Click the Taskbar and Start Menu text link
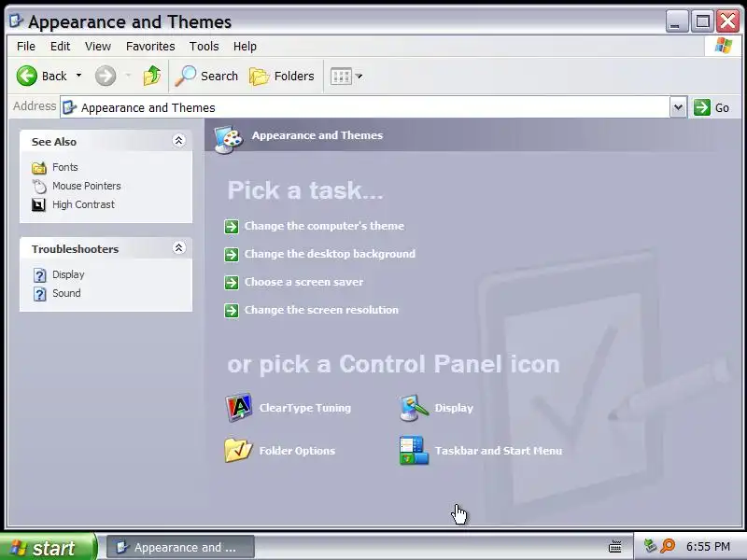This screenshot has width=747, height=560. coord(499,451)
